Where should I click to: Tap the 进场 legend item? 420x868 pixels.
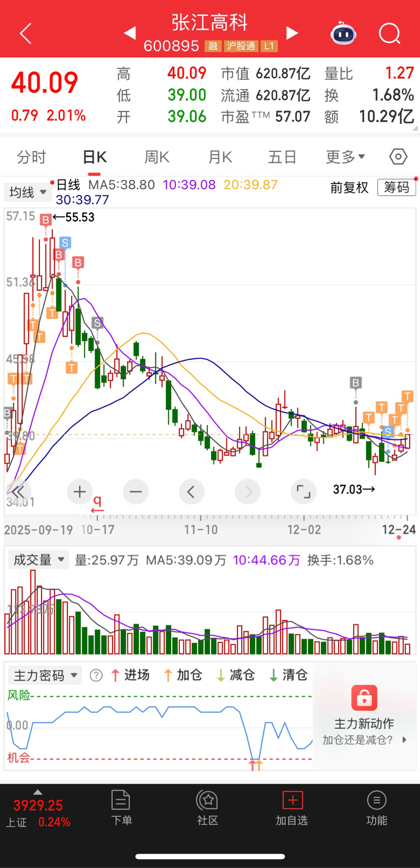click(130, 676)
